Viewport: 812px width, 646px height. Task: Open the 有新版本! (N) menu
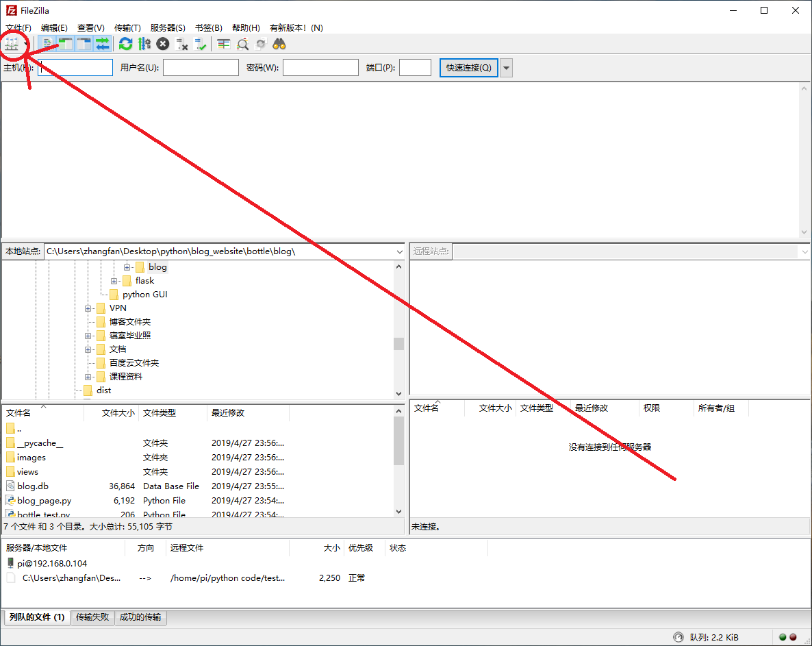click(x=296, y=28)
